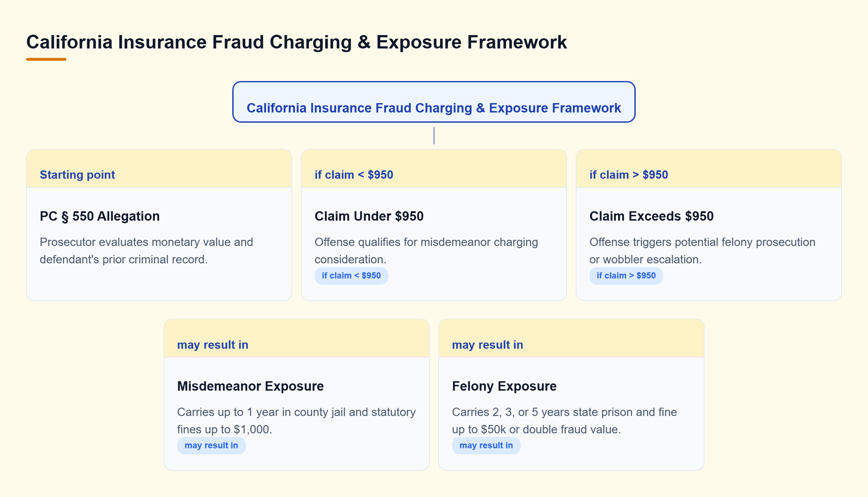Click the 'Prosecutor evaluates monetary value' description
The image size is (868, 497).
(x=146, y=251)
